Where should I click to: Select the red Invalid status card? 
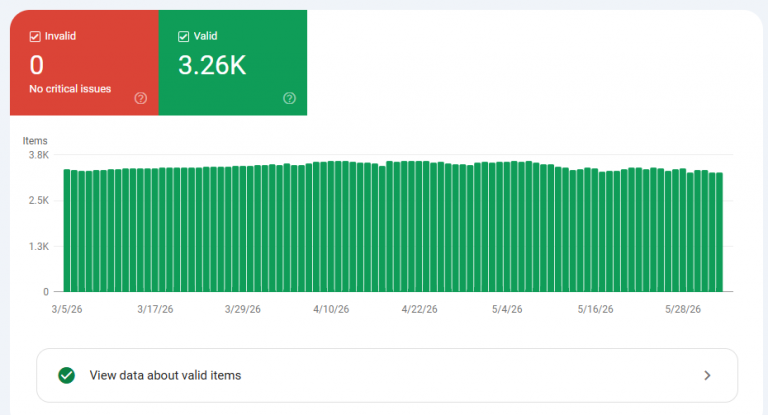point(84,63)
